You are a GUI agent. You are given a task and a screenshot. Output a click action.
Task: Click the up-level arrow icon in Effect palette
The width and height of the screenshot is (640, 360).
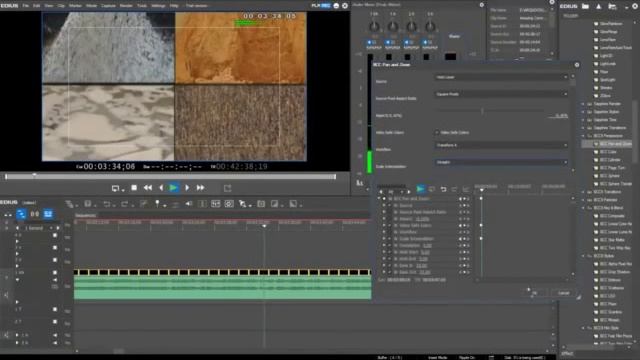click(x=599, y=6)
